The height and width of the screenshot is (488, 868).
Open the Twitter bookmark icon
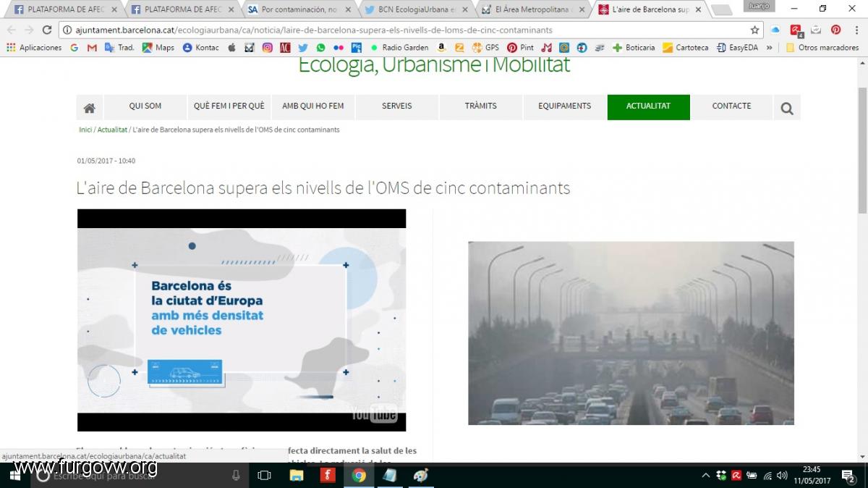point(302,48)
